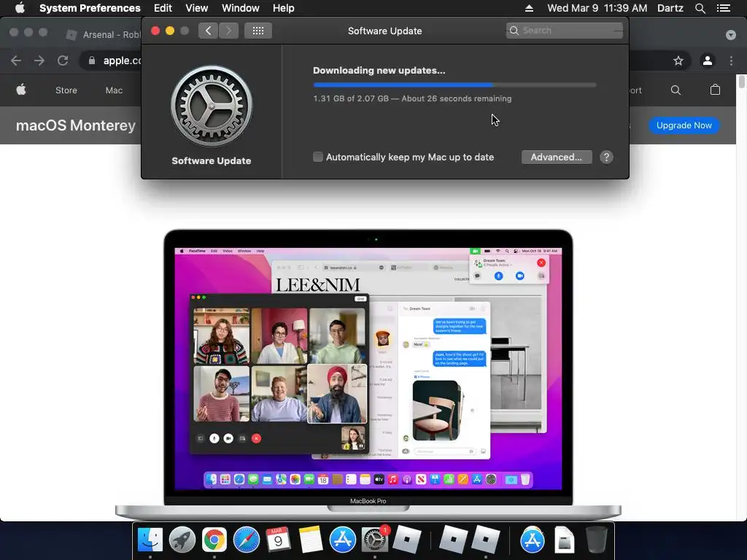Open the View menu
The width and height of the screenshot is (747, 560).
point(196,8)
